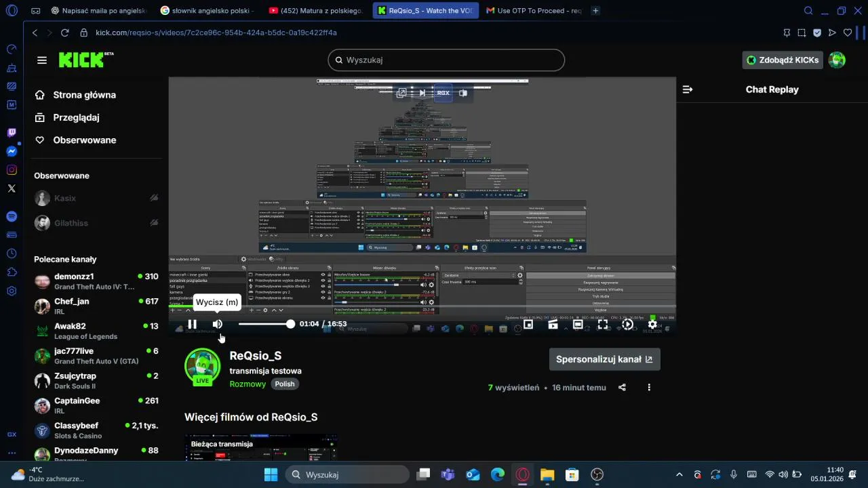Viewport: 868px width, 488px height.
Task: Open Messenger in Opera sidebar
Action: 12,152
